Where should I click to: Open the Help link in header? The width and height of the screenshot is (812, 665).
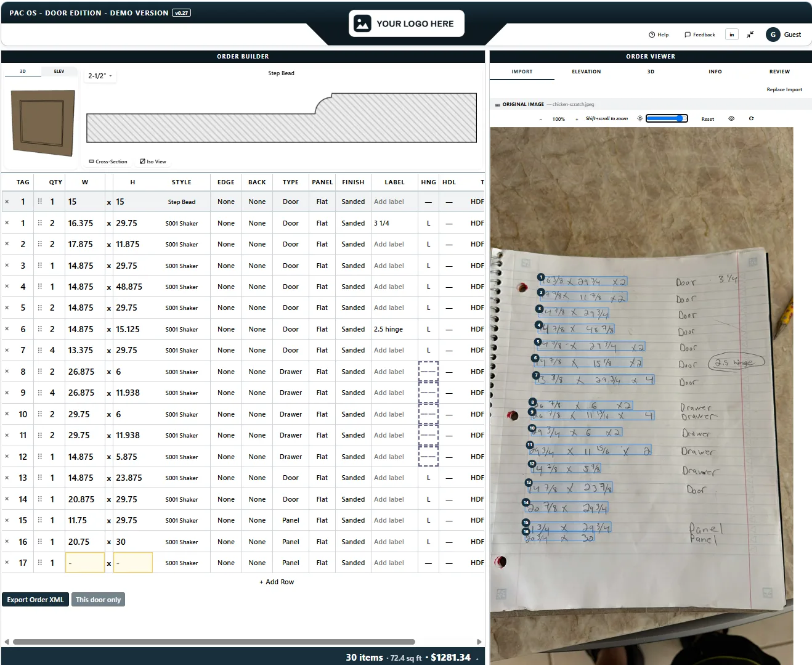[659, 35]
